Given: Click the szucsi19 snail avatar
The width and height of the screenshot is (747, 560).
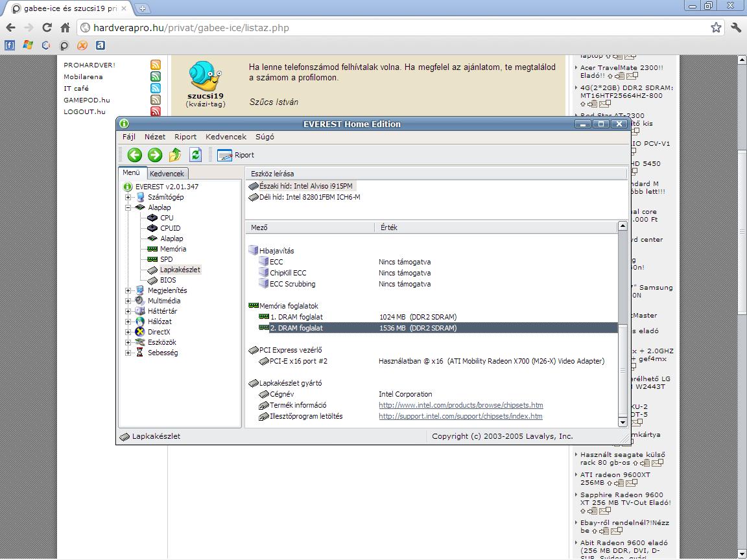Looking at the screenshot, I should pos(205,76).
